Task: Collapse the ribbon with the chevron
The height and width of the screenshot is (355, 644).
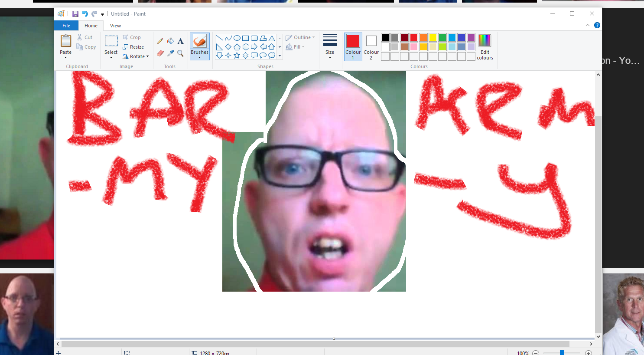Action: tap(588, 25)
